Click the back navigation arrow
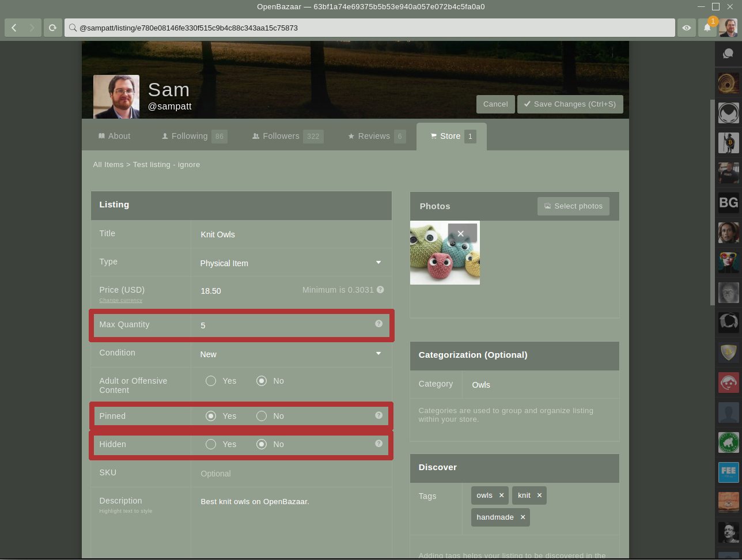The image size is (742, 560). [14, 28]
